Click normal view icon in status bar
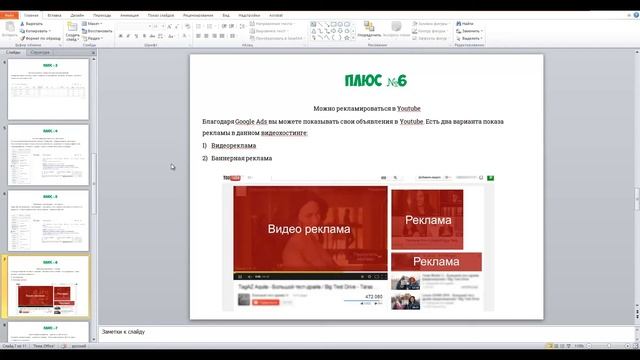Image resolution: width=640 pixels, height=360 pixels. point(549,346)
